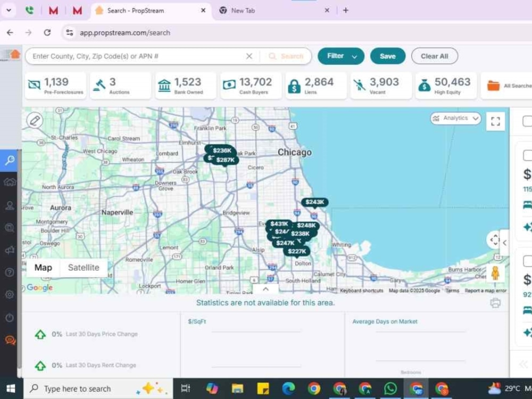Tick the select-all checkbox above listings
Screen dimensions: 532x399
528,121
